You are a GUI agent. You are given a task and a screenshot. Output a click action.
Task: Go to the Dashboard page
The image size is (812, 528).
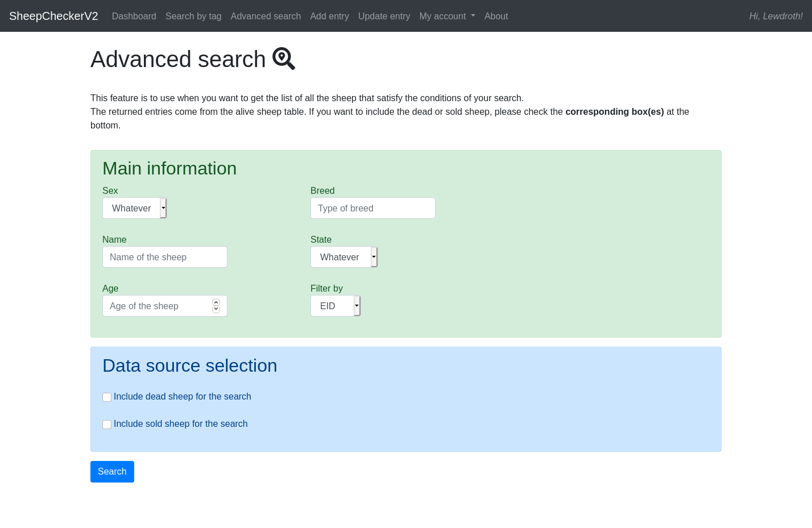tap(134, 16)
